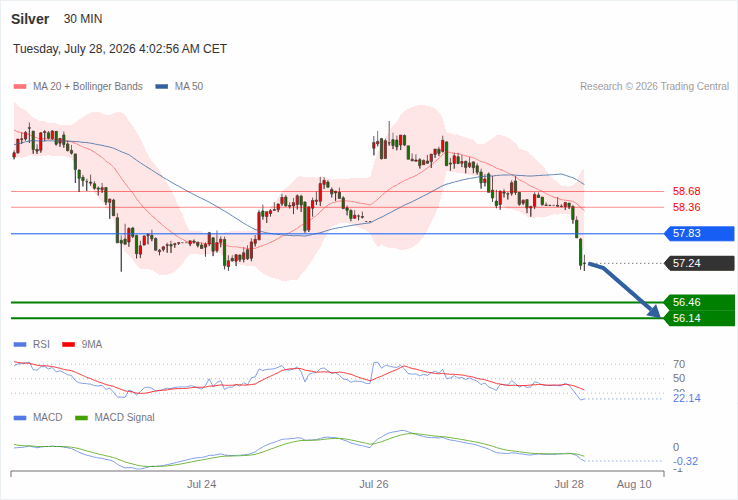Click the 58.36 resistance price label
The width and height of the screenshot is (738, 500).
pos(686,208)
